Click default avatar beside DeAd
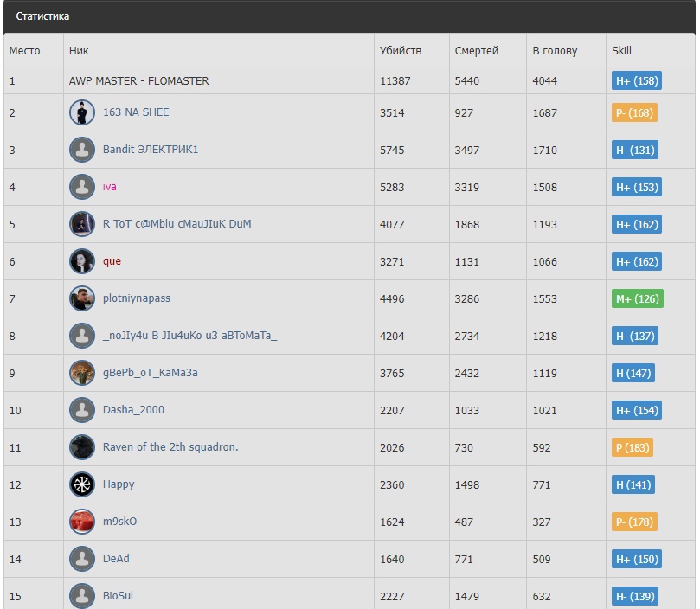Image resolution: width=700 pixels, height=609 pixels. (82, 559)
